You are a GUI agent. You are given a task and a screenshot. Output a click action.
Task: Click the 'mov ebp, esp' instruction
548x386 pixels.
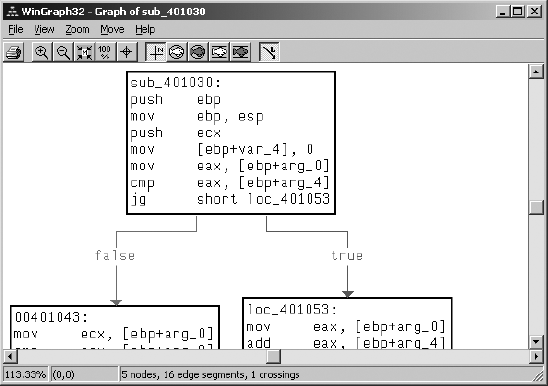pos(197,116)
